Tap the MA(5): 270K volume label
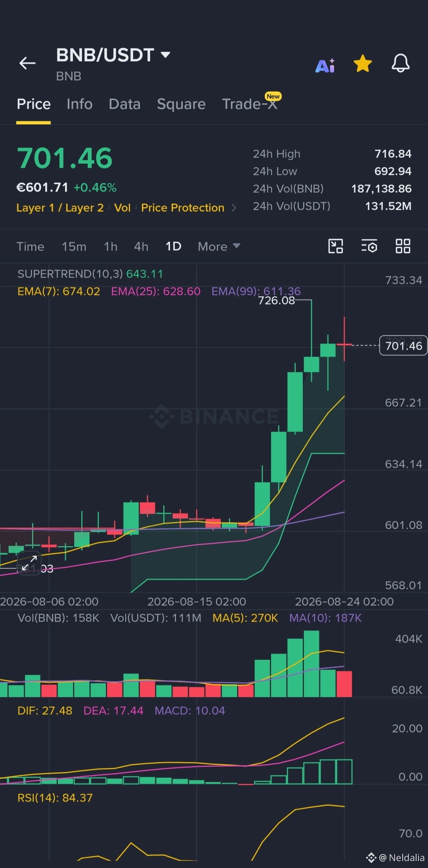Image resolution: width=428 pixels, height=868 pixels. pos(245,618)
